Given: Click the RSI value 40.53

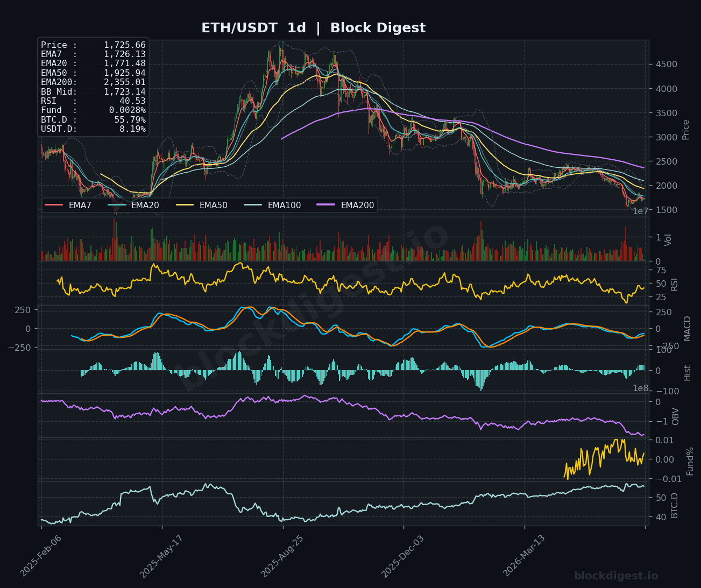Looking at the screenshot, I should point(132,101).
